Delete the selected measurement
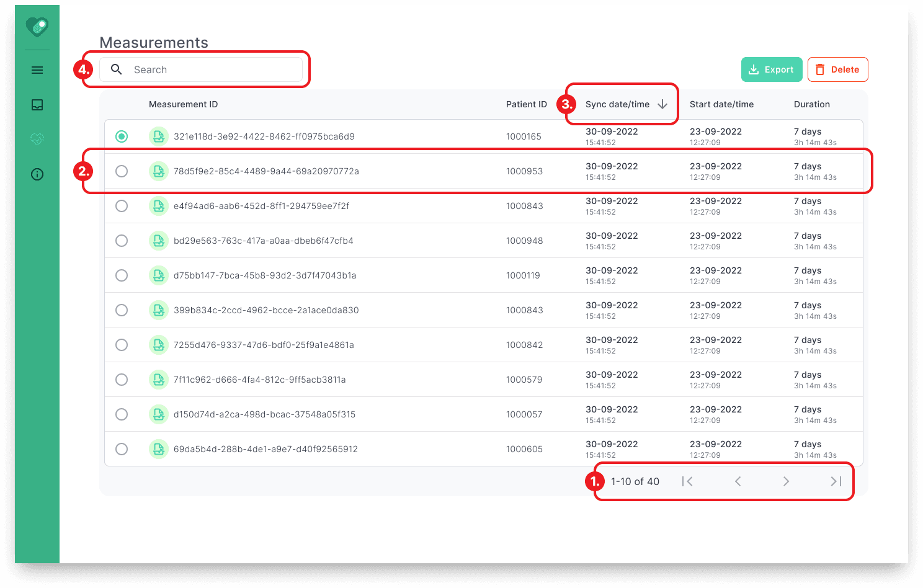The height and width of the screenshot is (588, 923). pos(837,69)
